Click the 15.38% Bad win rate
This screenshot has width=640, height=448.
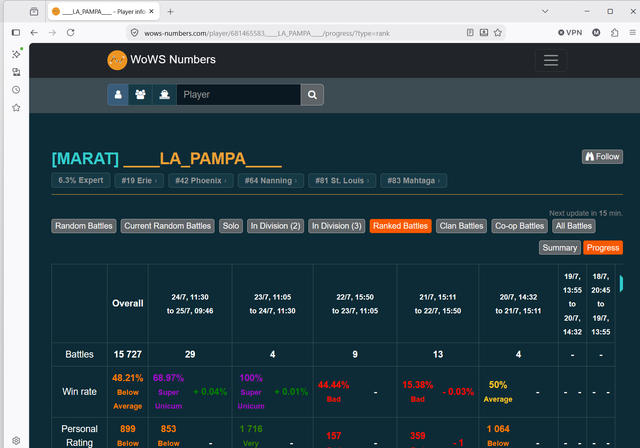coord(418,385)
